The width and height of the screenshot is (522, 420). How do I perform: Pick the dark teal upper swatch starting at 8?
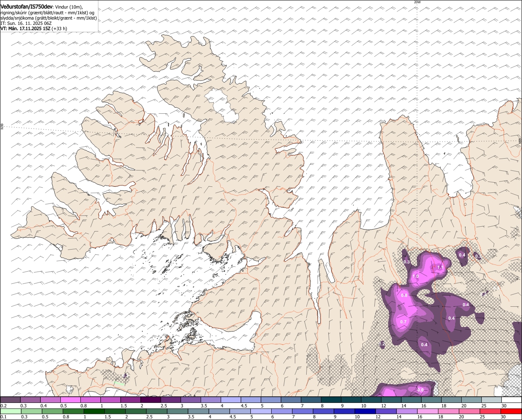tap(331, 400)
